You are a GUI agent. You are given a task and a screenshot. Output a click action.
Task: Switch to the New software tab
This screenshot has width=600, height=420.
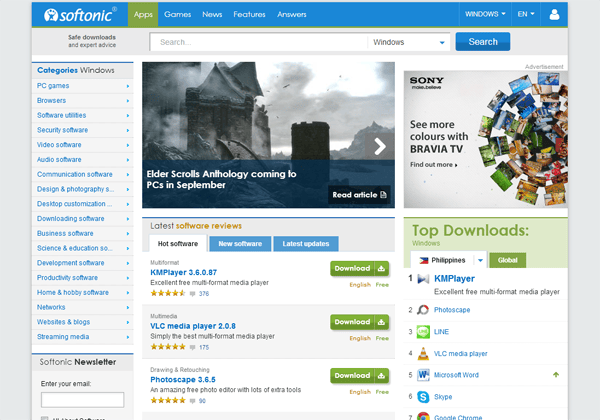click(240, 244)
